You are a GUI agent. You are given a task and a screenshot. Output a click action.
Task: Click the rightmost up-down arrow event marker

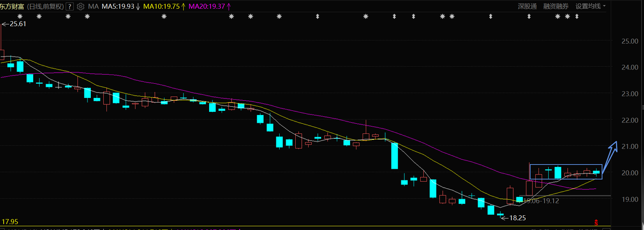577,17
